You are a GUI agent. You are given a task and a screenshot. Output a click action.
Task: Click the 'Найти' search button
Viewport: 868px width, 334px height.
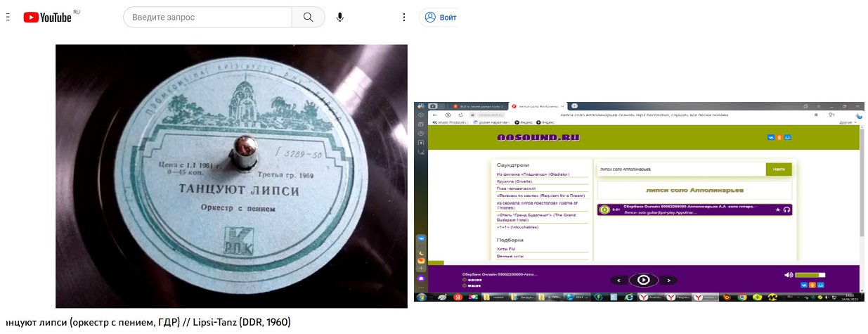(779, 169)
